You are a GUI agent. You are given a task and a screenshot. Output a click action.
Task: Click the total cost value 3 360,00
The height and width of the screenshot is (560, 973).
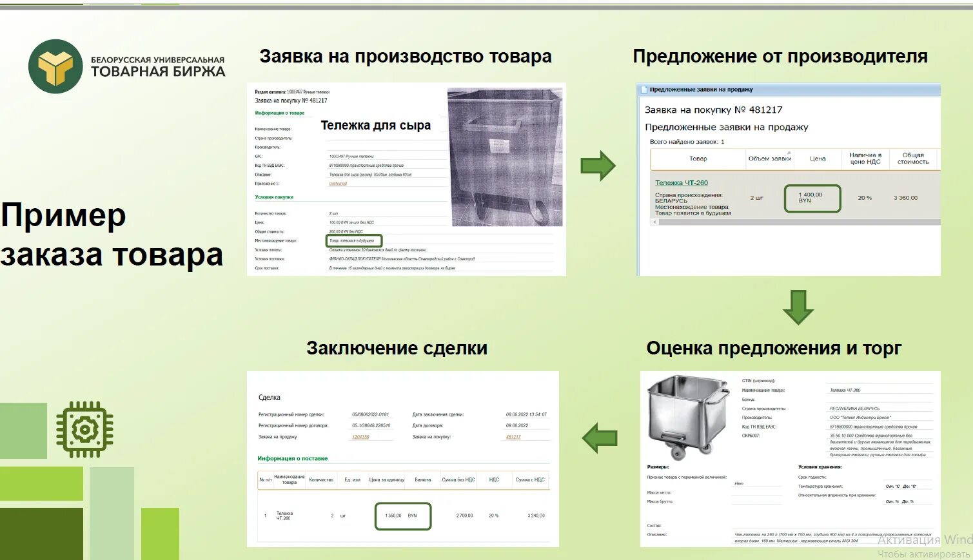coord(905,198)
